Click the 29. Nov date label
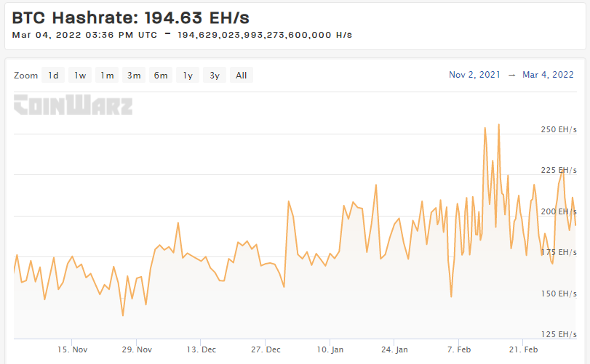Screen dimensions: 590x364 (x=137, y=349)
